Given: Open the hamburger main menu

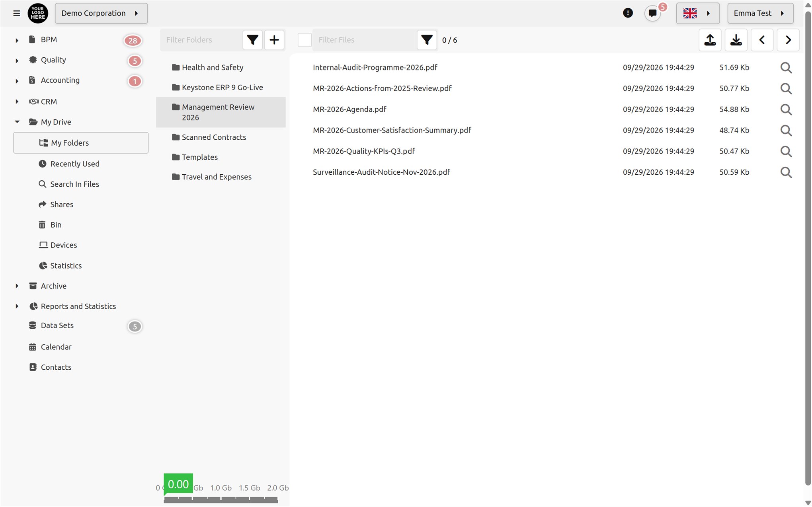Looking at the screenshot, I should click(16, 13).
